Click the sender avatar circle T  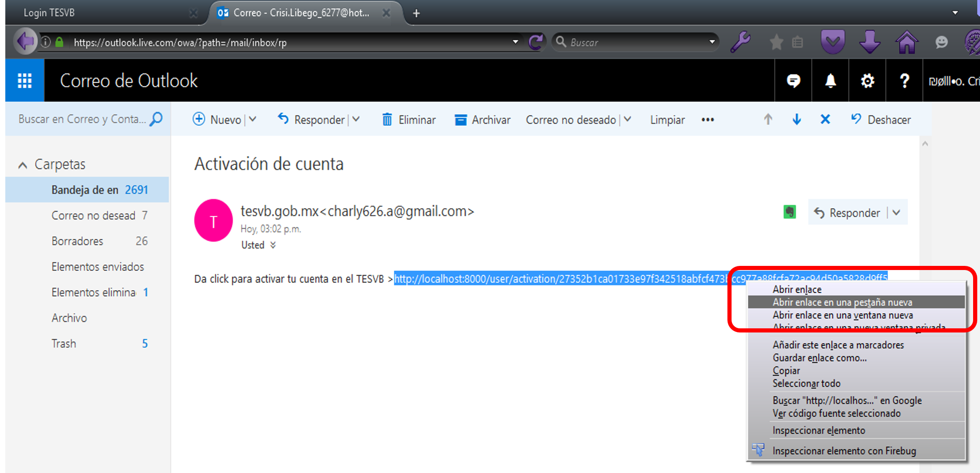(214, 220)
